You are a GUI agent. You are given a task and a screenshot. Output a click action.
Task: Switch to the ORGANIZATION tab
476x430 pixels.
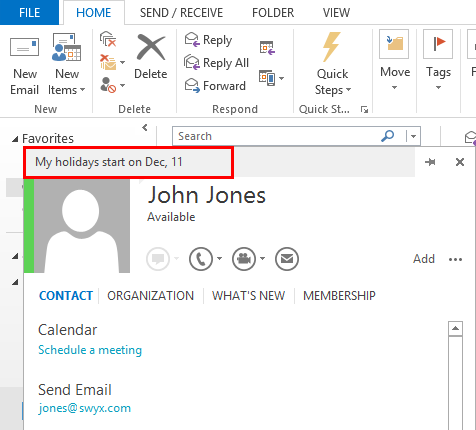[x=150, y=296]
